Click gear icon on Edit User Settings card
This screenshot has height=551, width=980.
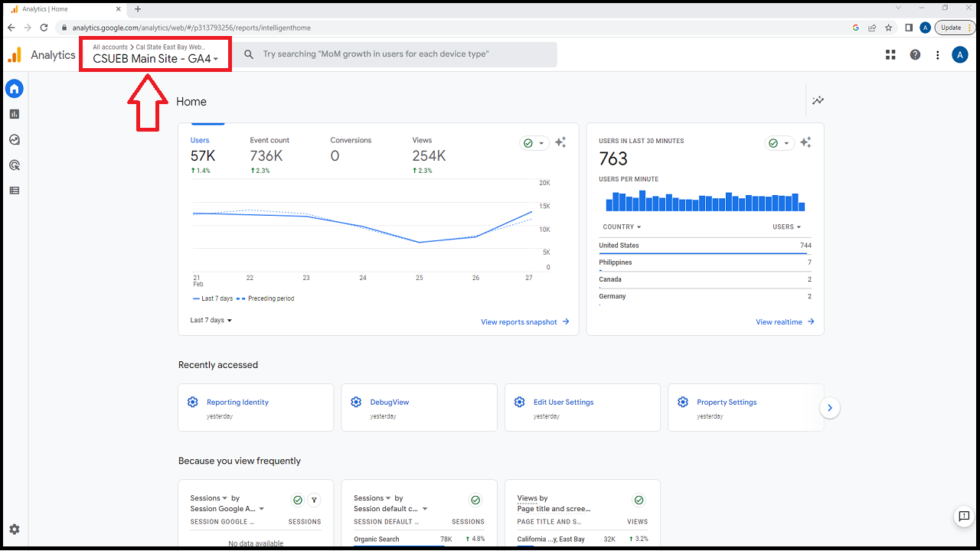pos(520,402)
